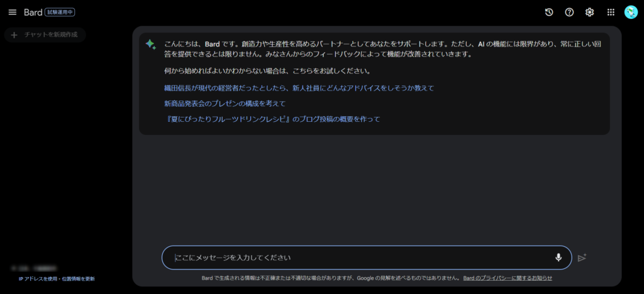This screenshot has height=294, width=644.
Task: Click the 試験運用中 badge
Action: click(60, 13)
